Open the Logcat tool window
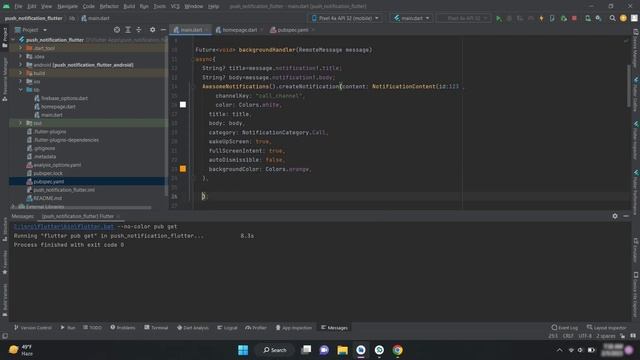The width and height of the screenshot is (640, 360). tap(227, 328)
